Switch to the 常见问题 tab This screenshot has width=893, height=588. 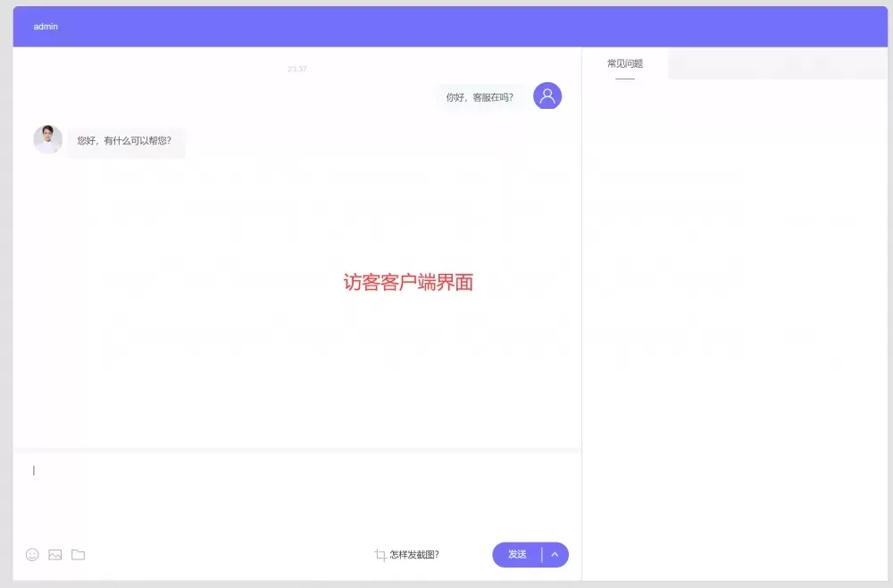coord(625,64)
